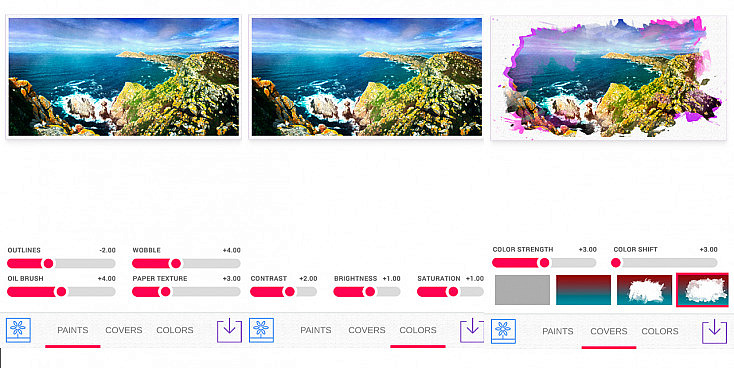
Task: Switch to COLORS tab in middle panel
Action: click(x=418, y=330)
